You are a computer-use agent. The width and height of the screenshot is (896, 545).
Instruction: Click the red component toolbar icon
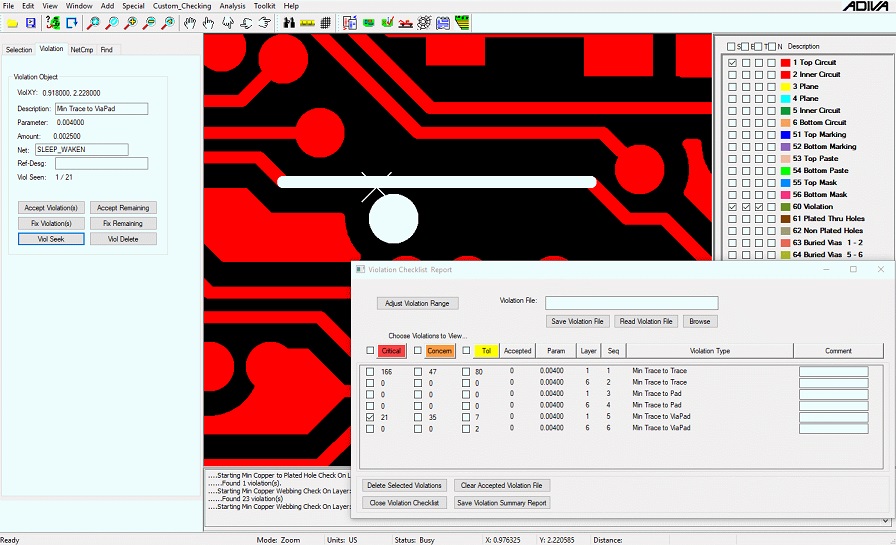point(406,23)
